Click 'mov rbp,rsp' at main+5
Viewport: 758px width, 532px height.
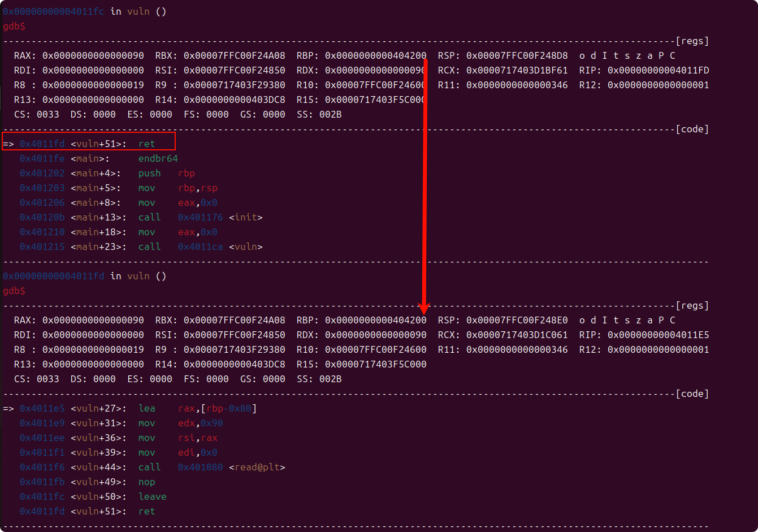178,188
